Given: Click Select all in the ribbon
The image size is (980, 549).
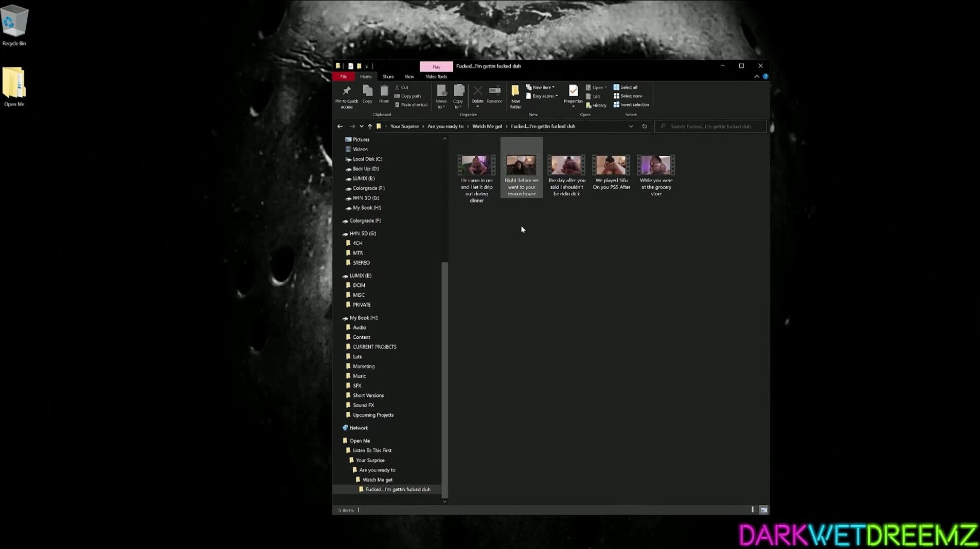Looking at the screenshot, I should 625,87.
